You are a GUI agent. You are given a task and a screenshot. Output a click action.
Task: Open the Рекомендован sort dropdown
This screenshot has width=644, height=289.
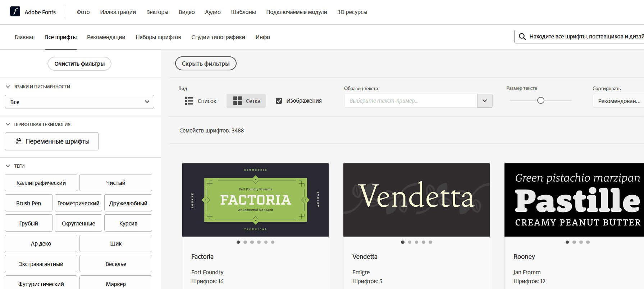tap(618, 101)
